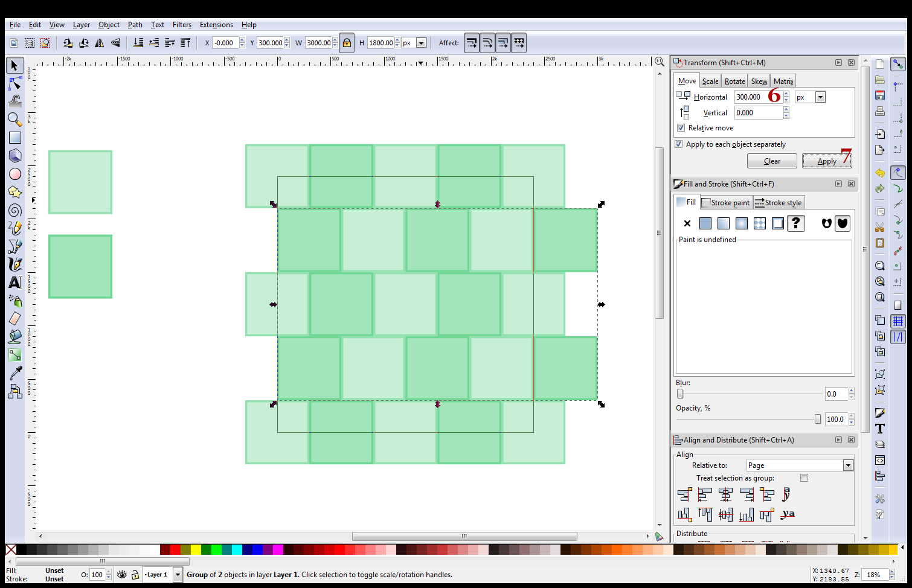Switch to the Scale tab in Transform

tap(710, 80)
